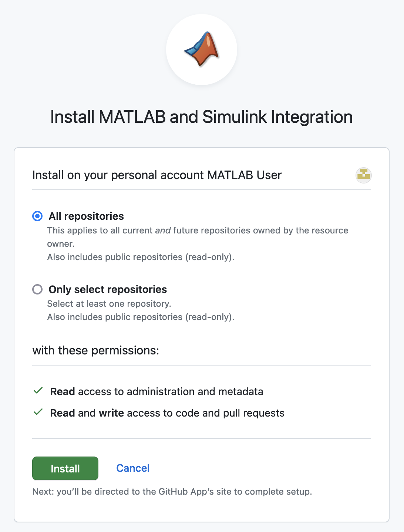Choose the Only select repositories radio button
404x532 pixels.
37,289
